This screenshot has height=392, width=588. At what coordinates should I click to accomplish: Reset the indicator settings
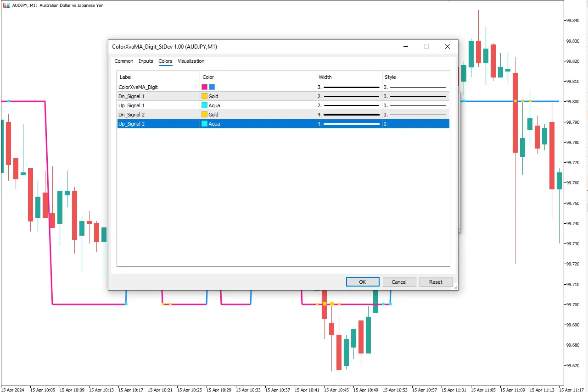point(436,282)
